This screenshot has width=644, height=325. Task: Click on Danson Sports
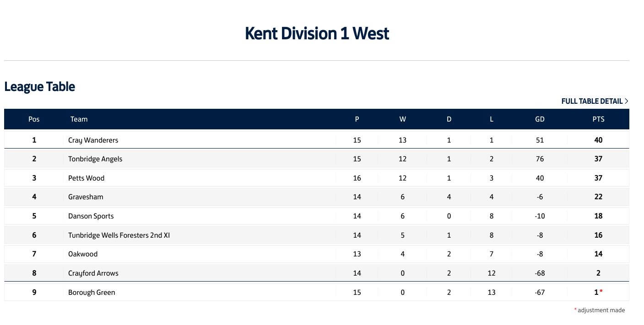click(x=91, y=216)
